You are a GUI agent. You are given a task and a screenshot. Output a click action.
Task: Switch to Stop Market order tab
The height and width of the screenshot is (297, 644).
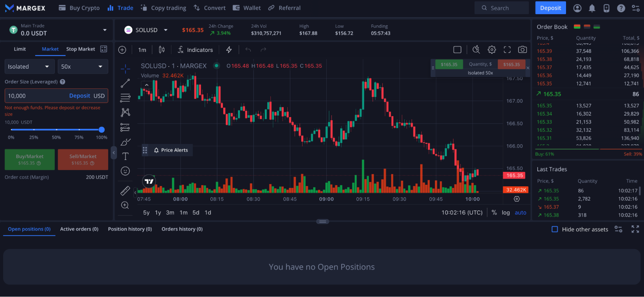click(81, 49)
